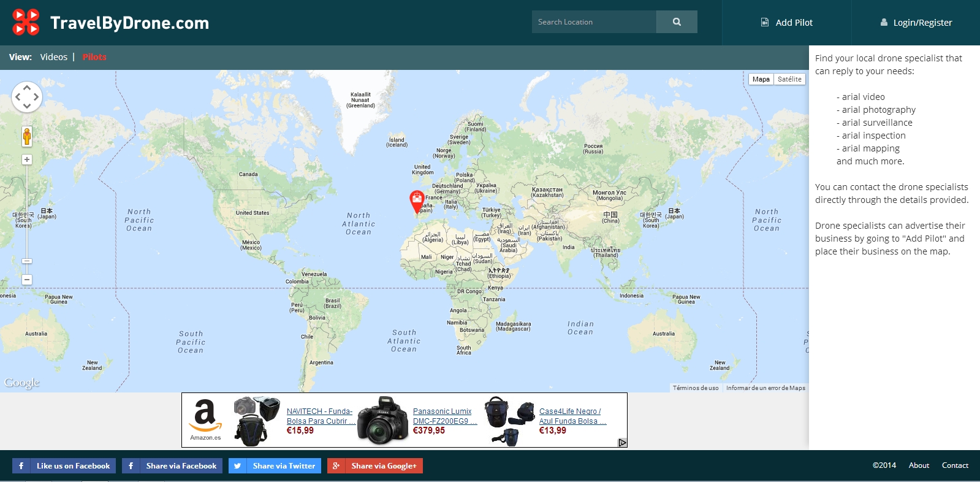Click the Street View pegman icon
This screenshot has width=980, height=482.
(27, 136)
